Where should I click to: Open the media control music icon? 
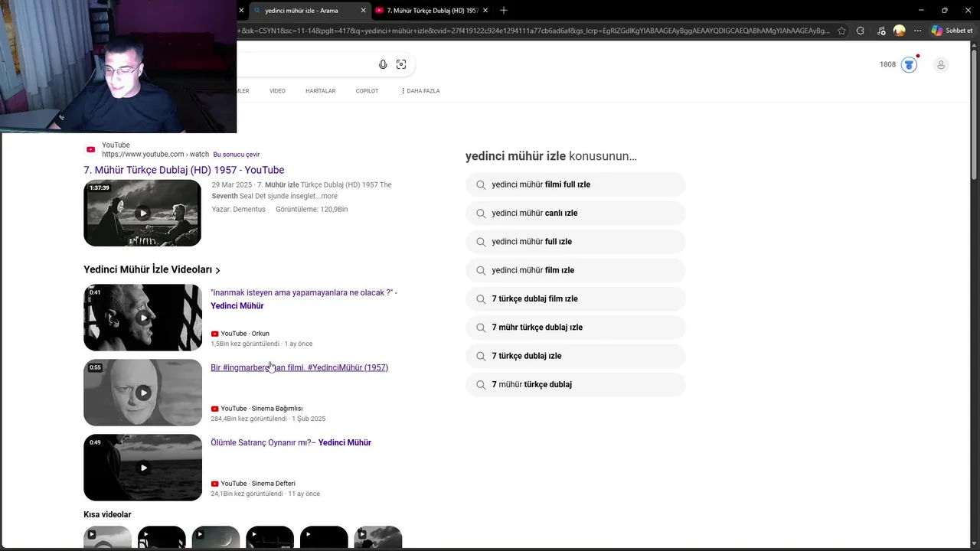pyautogui.click(x=881, y=31)
